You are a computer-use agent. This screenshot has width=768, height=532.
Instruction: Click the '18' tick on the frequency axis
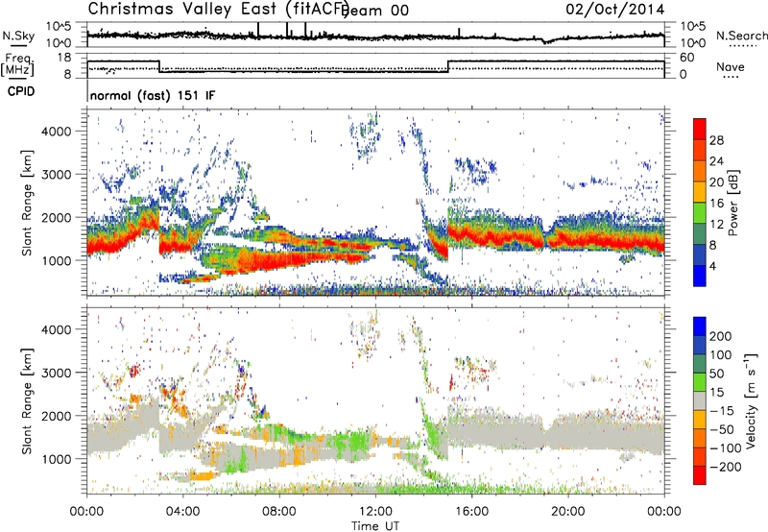(x=64, y=58)
